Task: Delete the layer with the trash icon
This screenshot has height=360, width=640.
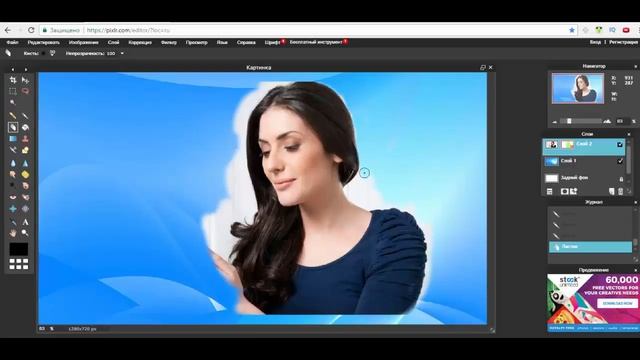Action: pos(620,191)
